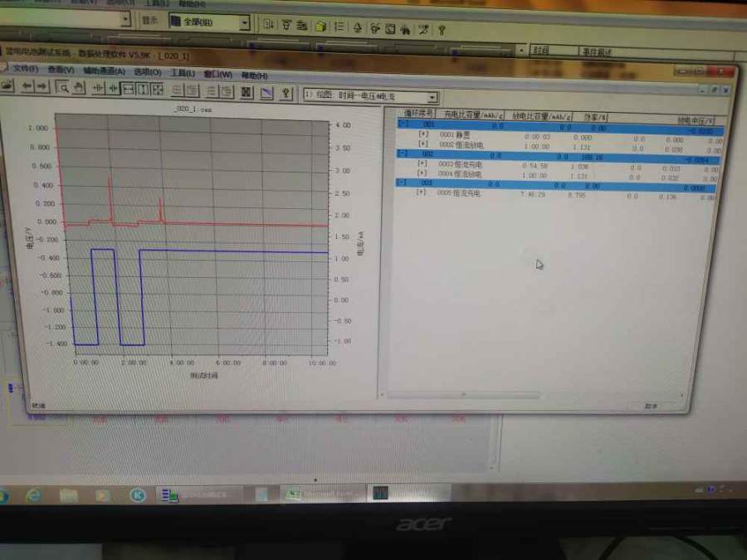Select the pan hand tool

79,88
